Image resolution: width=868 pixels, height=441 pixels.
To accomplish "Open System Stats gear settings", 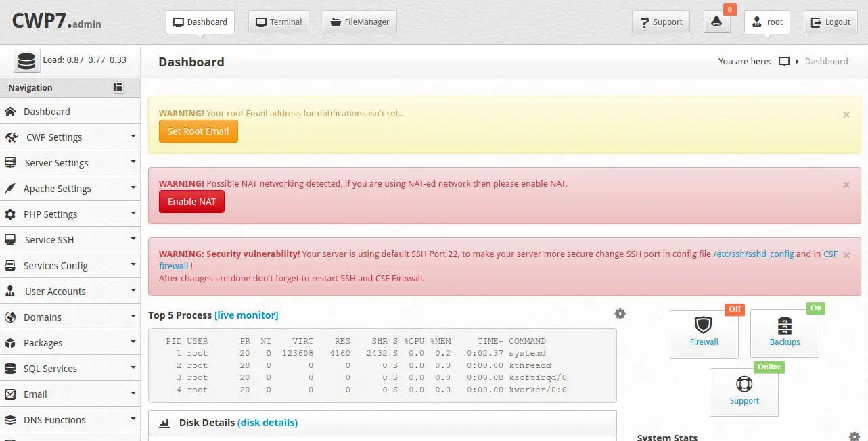I will click(854, 437).
